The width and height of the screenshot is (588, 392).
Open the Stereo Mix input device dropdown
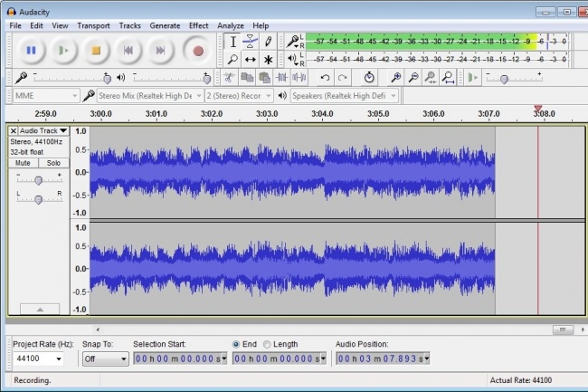[x=150, y=96]
